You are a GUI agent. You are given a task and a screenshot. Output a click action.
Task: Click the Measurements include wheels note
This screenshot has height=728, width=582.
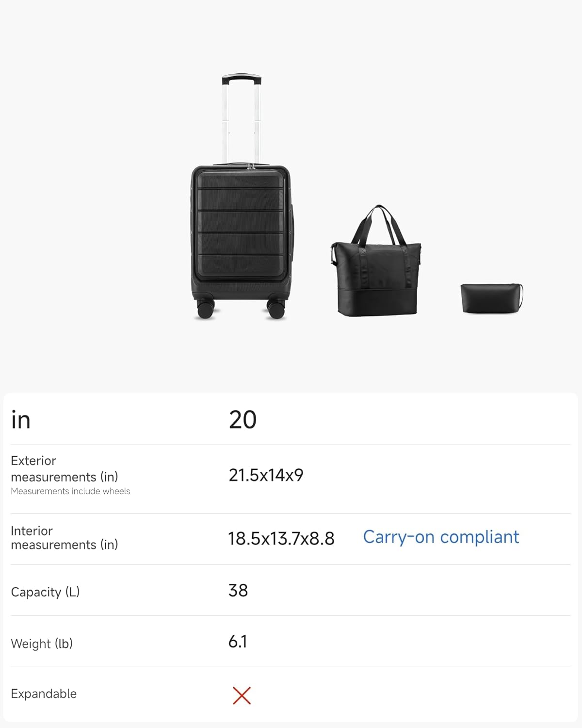[x=70, y=491]
